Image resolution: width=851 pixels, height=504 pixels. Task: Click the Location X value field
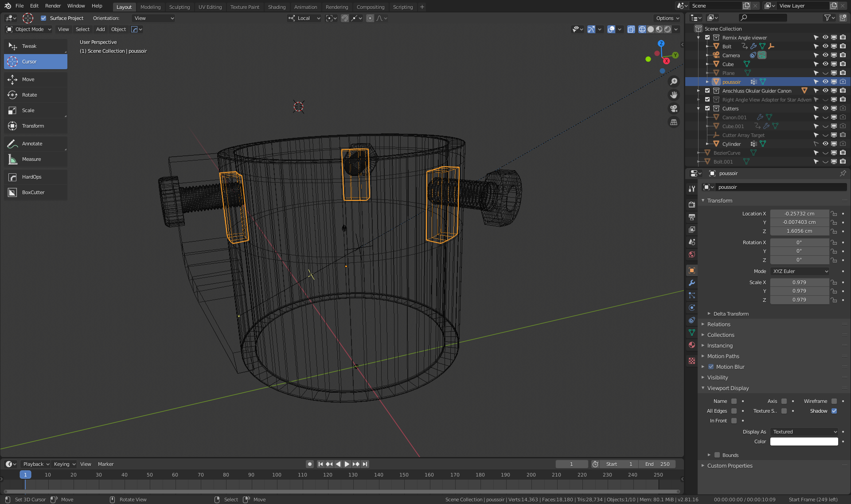point(799,214)
